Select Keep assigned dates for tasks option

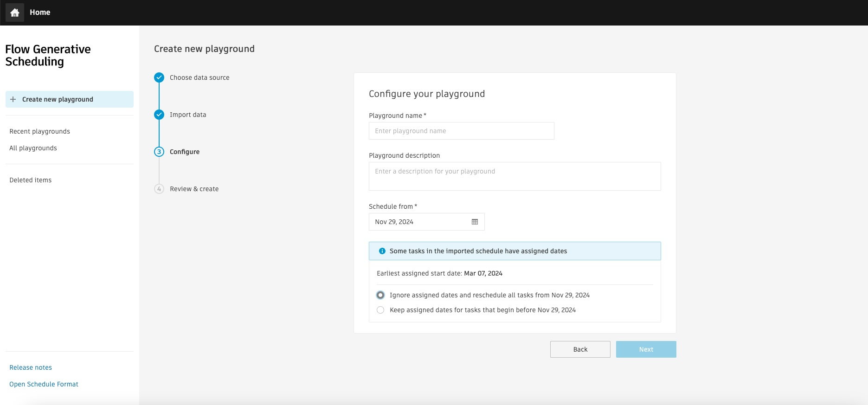tap(380, 310)
